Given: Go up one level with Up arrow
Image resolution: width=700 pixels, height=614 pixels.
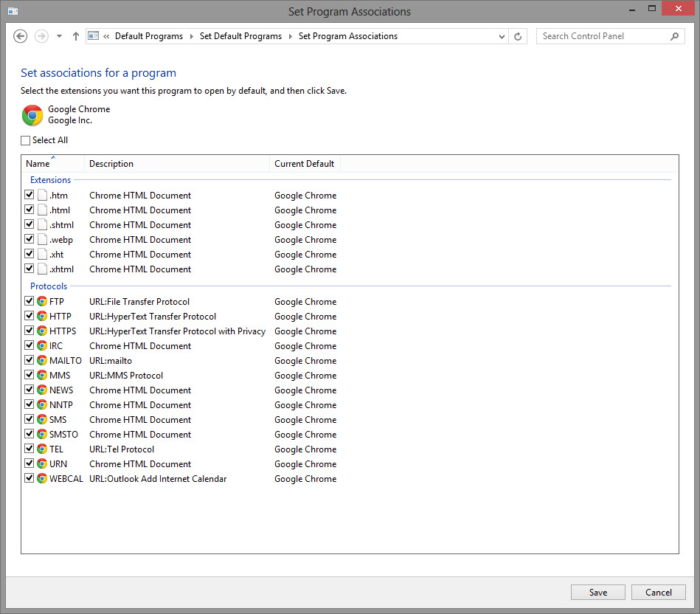Looking at the screenshot, I should 76,36.
